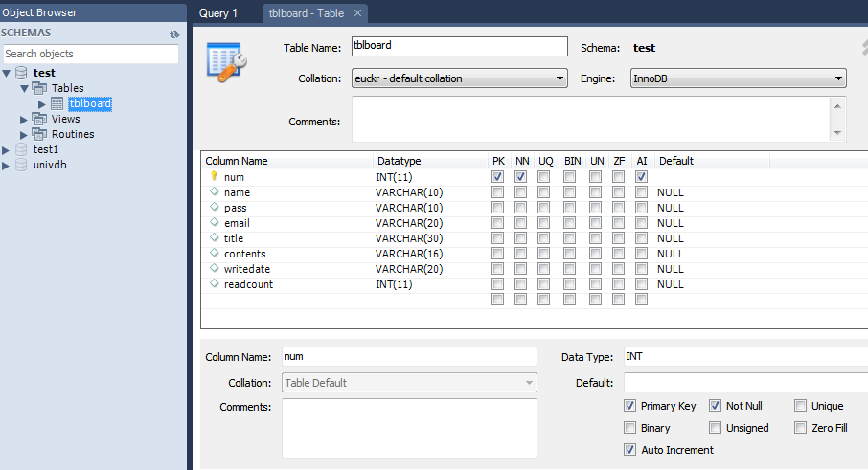This screenshot has width=868, height=470.
Task: Click the diamond icon of pass column
Action: click(x=215, y=208)
